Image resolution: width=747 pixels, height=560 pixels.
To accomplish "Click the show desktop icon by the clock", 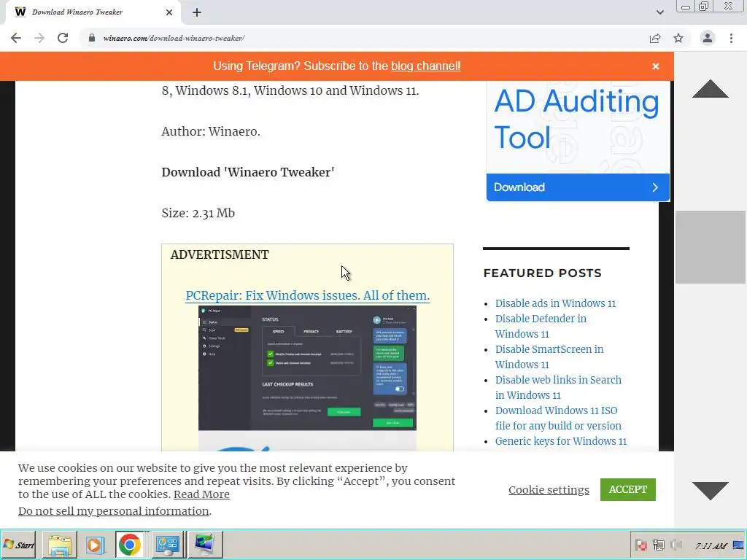I will pyautogui.click(x=738, y=545).
